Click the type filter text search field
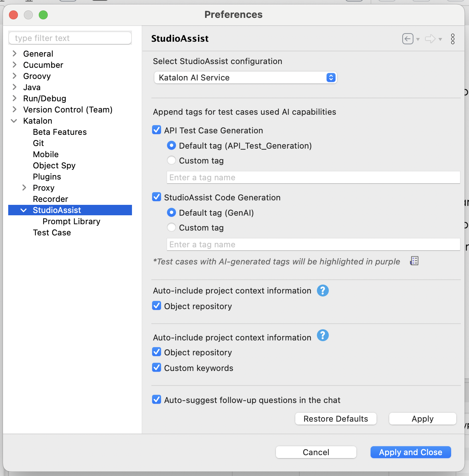Image resolution: width=469 pixels, height=476 pixels. tap(70, 38)
